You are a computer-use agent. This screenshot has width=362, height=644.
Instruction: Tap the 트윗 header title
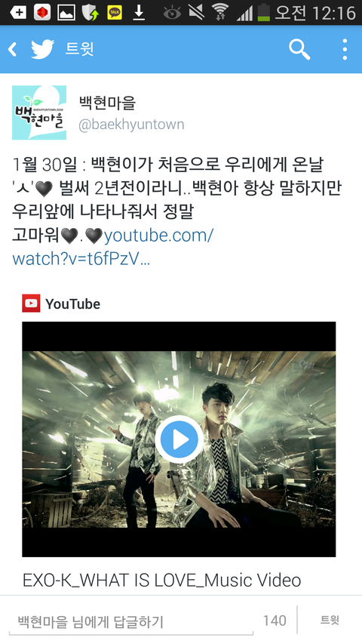pos(79,49)
